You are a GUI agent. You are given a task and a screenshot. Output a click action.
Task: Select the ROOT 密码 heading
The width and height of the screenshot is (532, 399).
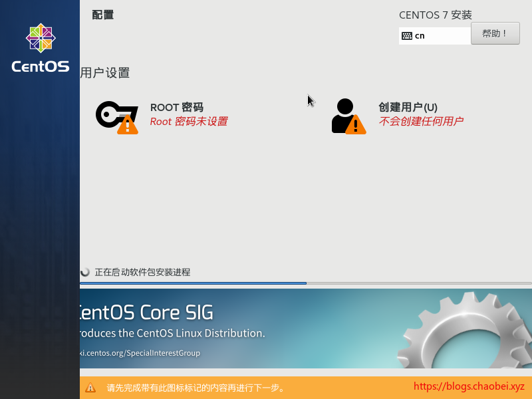[177, 107]
